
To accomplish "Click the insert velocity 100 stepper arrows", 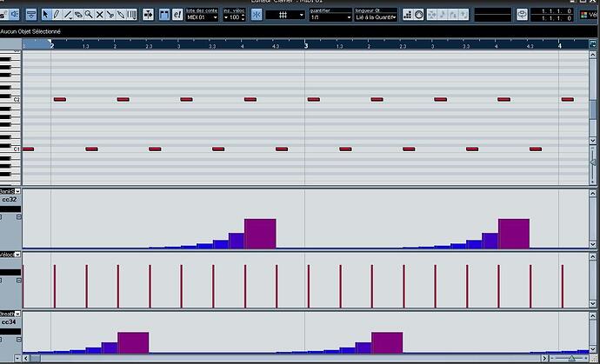I will (243, 17).
